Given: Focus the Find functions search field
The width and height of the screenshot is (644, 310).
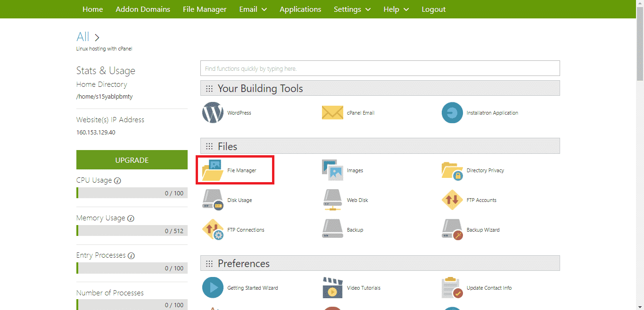Looking at the screenshot, I should 380,68.
